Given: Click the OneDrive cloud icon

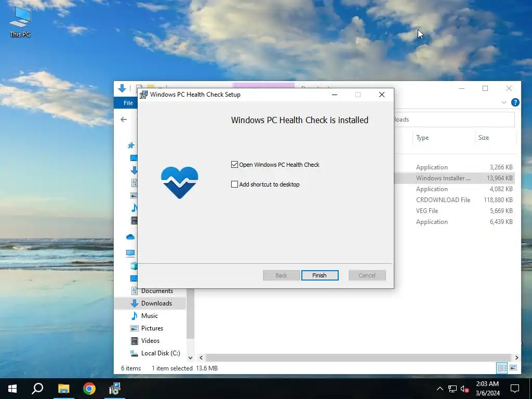Looking at the screenshot, I should (x=130, y=237).
